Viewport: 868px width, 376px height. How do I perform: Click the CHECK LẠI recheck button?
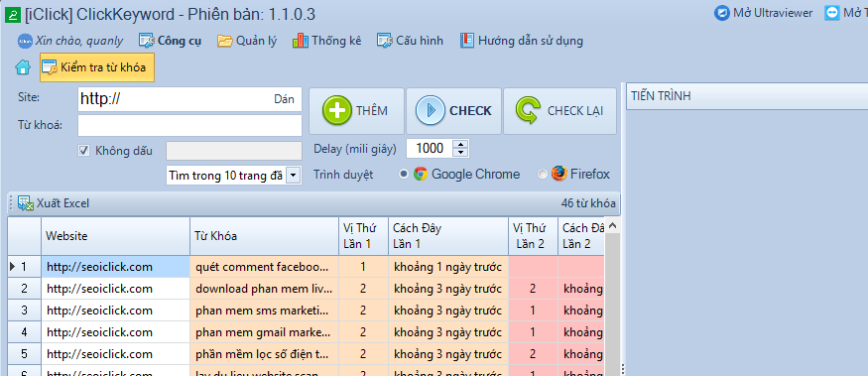click(x=559, y=111)
